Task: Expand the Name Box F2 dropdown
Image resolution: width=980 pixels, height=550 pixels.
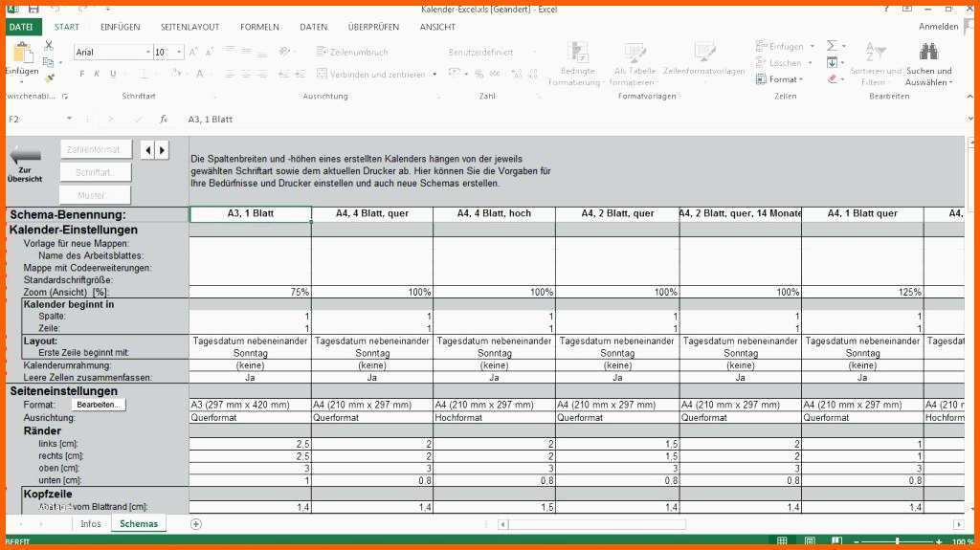Action: [69, 119]
